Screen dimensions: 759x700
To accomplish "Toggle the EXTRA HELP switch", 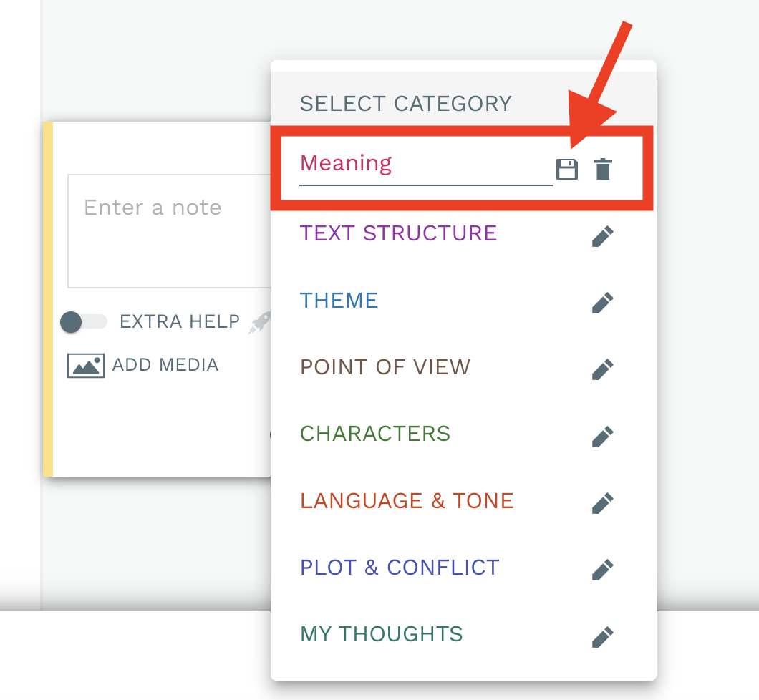I will (83, 322).
